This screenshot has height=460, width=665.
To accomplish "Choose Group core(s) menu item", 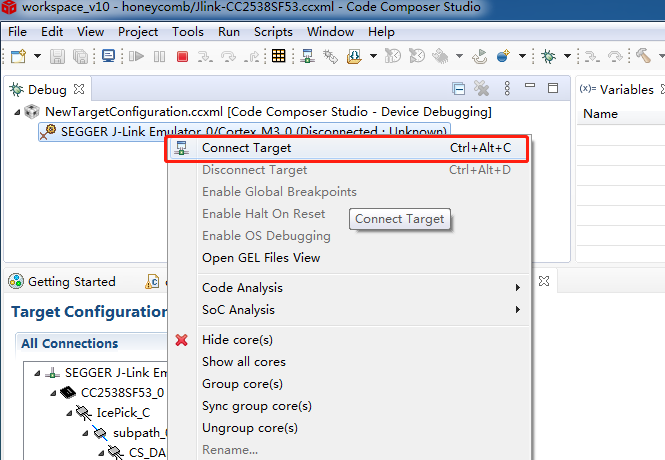I will point(243,384).
